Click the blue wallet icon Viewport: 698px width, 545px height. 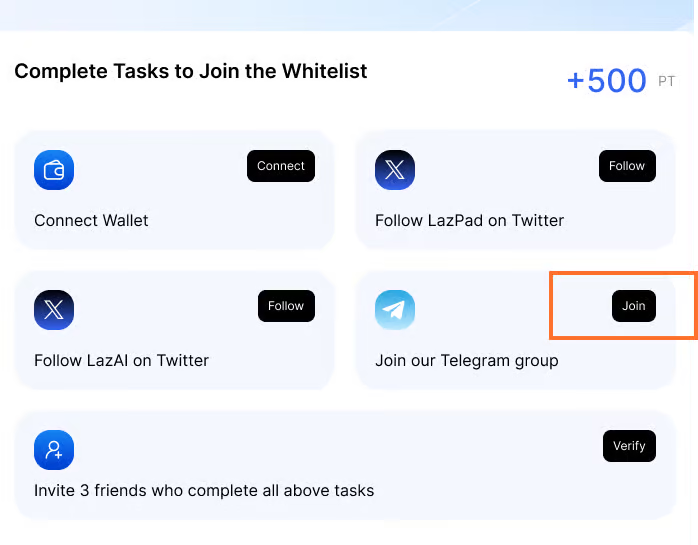54,170
